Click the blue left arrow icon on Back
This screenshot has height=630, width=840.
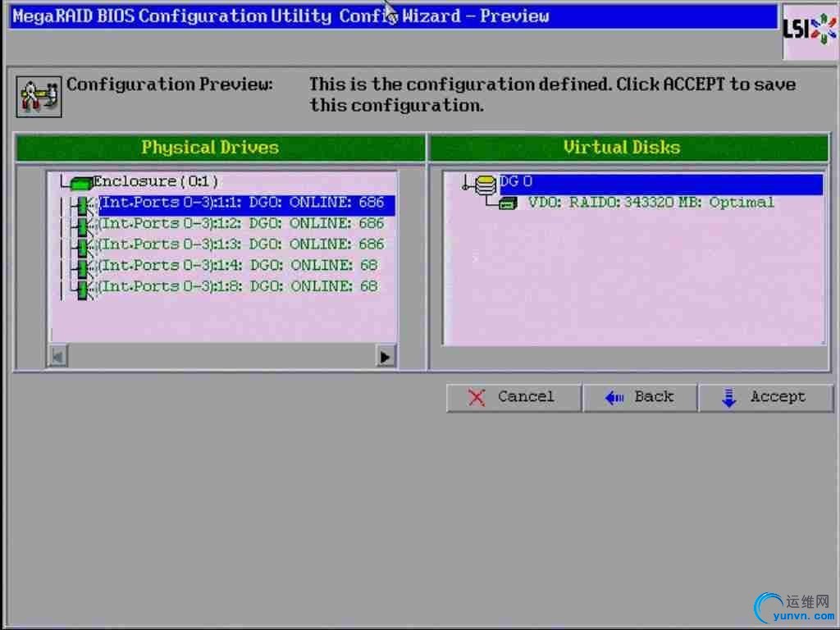[x=614, y=398]
